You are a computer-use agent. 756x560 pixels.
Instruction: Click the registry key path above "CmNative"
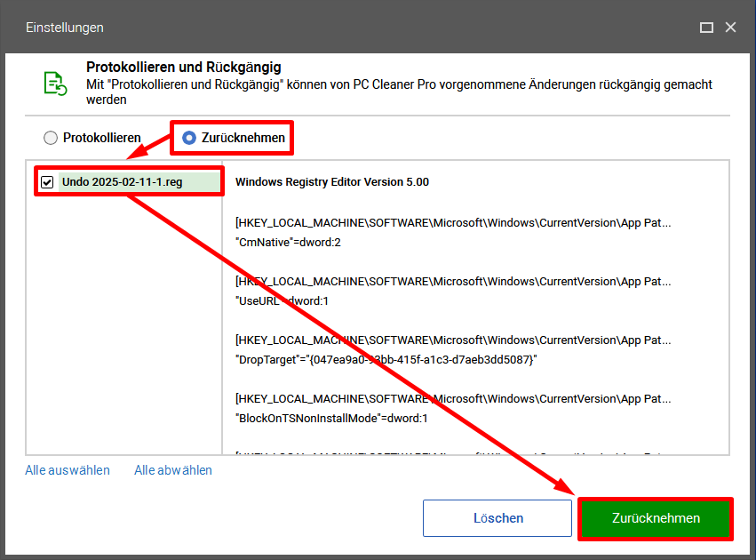[x=453, y=223]
